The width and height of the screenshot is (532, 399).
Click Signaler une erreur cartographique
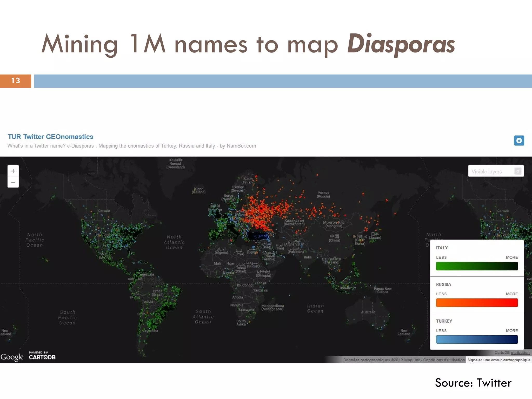click(499, 360)
